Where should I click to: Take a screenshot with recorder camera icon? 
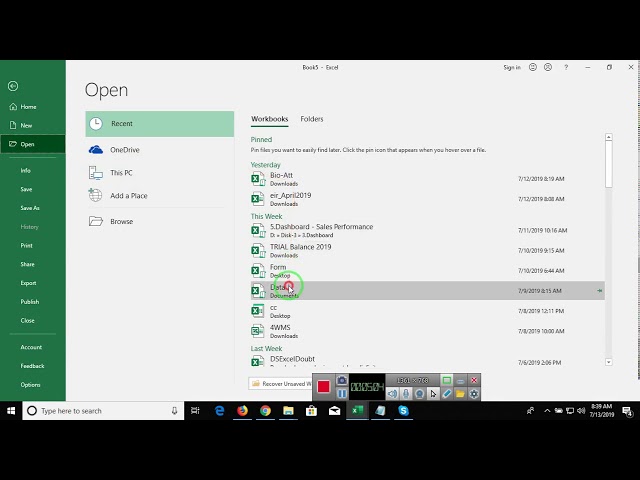tap(342, 380)
